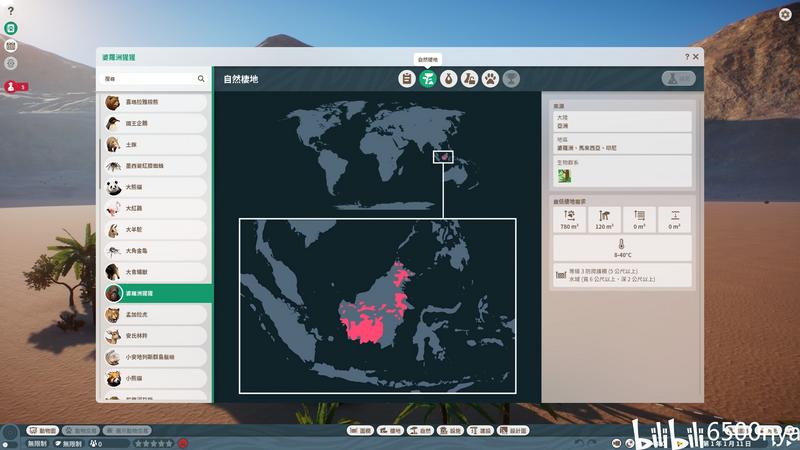800x450 pixels.
Task: Select the 大羊駝 llama entry
Action: click(155, 230)
